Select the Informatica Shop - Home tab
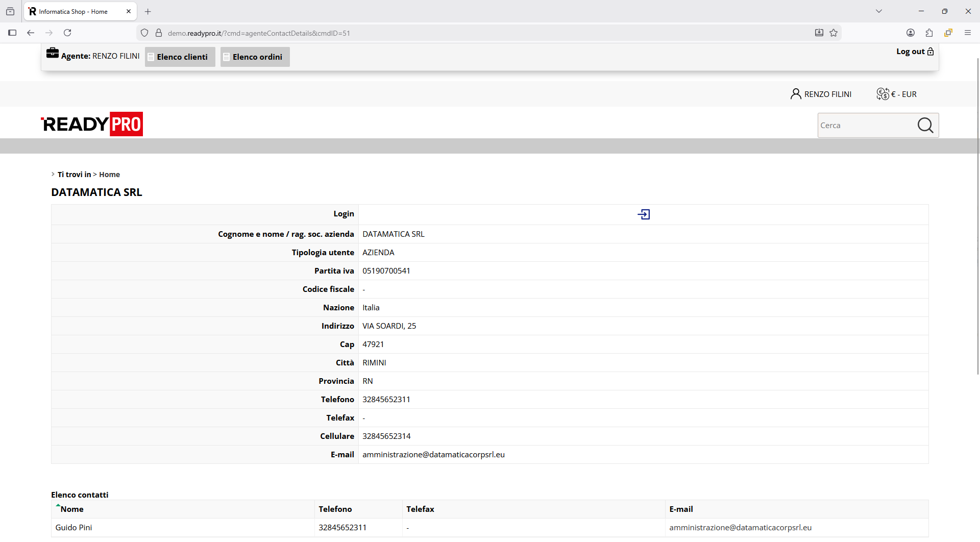Image resolution: width=980 pixels, height=542 pixels. pos(80,11)
